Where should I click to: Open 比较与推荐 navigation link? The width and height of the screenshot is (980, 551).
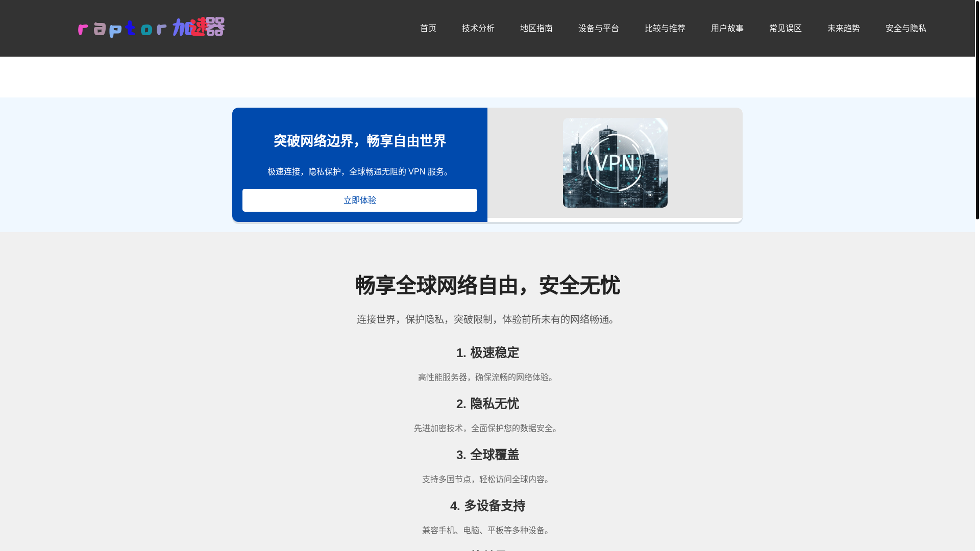665,28
